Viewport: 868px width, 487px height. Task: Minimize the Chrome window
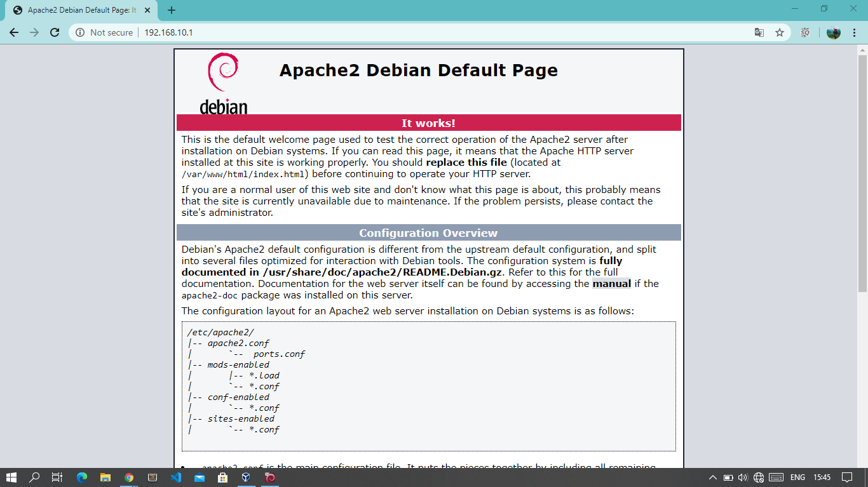tap(796, 9)
